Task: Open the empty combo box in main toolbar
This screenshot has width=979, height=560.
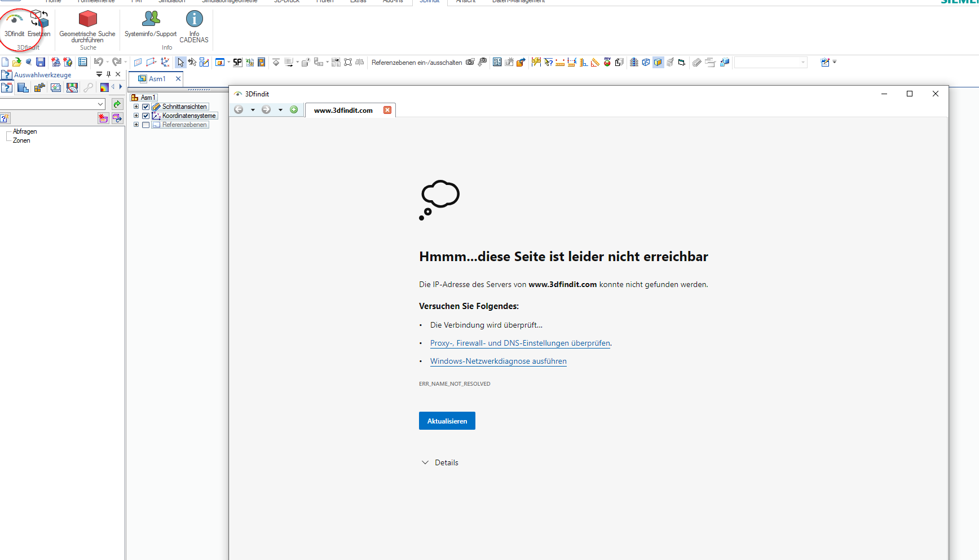Action: [x=770, y=62]
